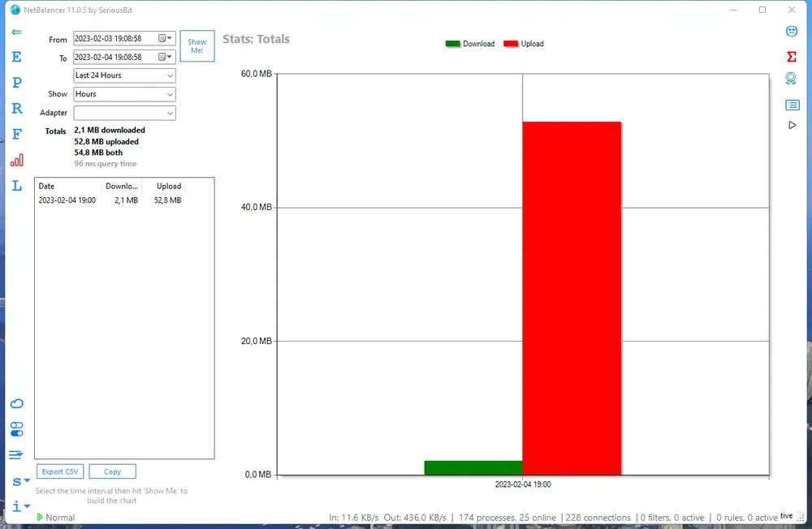Image resolution: width=812 pixels, height=529 pixels.
Task: Open the L section in sidebar
Action: (x=16, y=185)
